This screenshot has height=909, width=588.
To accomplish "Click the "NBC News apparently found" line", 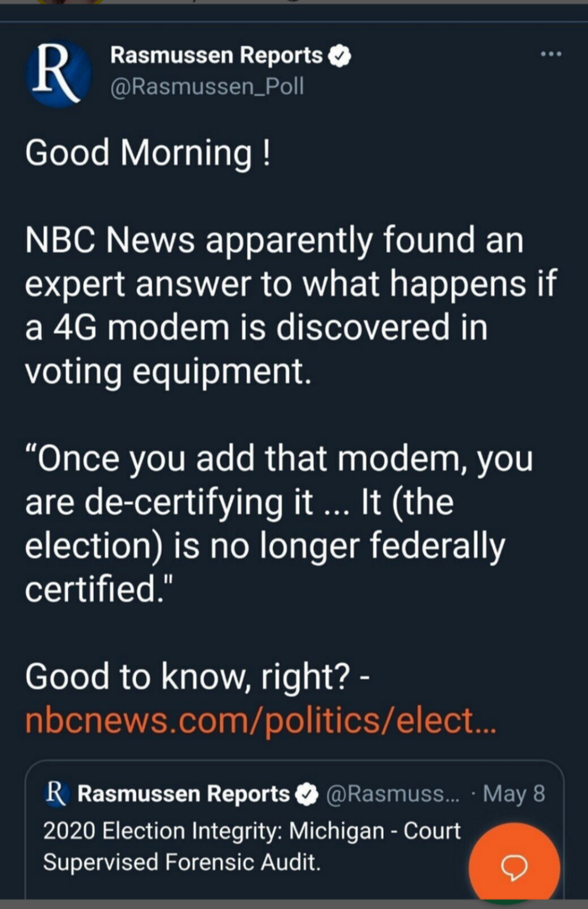I will point(274,240).
